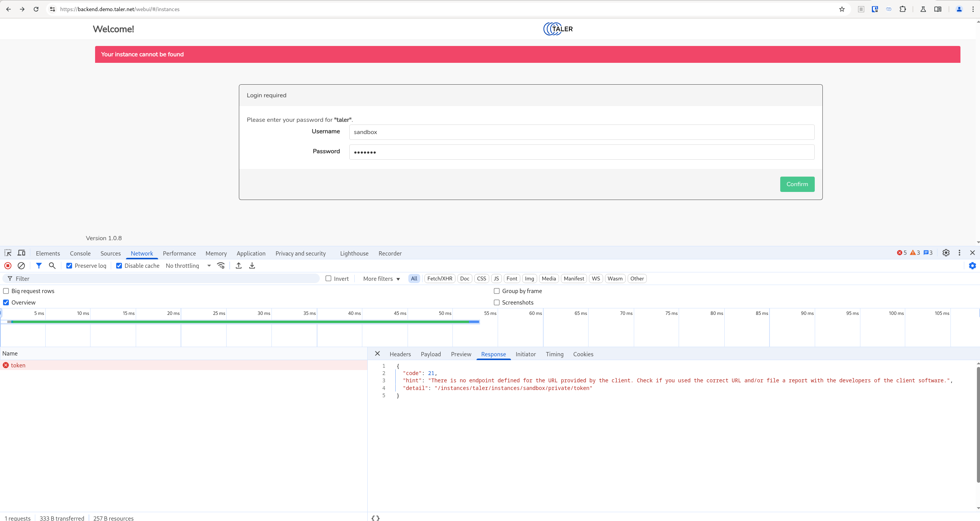Toggle the network filter funnel icon

(x=39, y=265)
